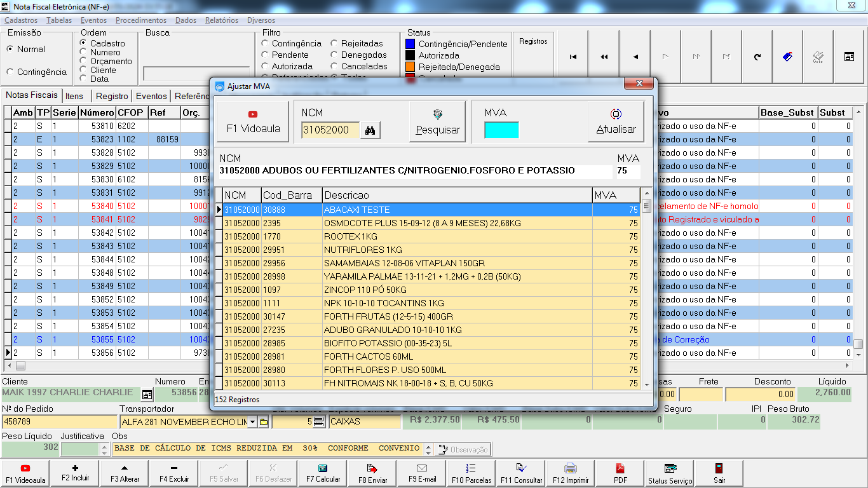
Task: Select FORTH CACTOS 60ML row
Action: (431, 356)
